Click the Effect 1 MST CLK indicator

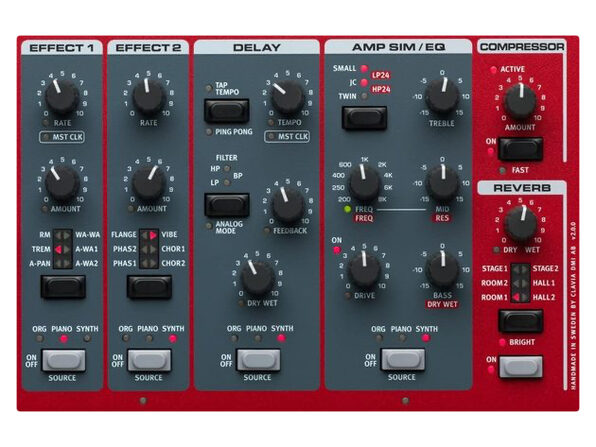pyautogui.click(x=62, y=137)
